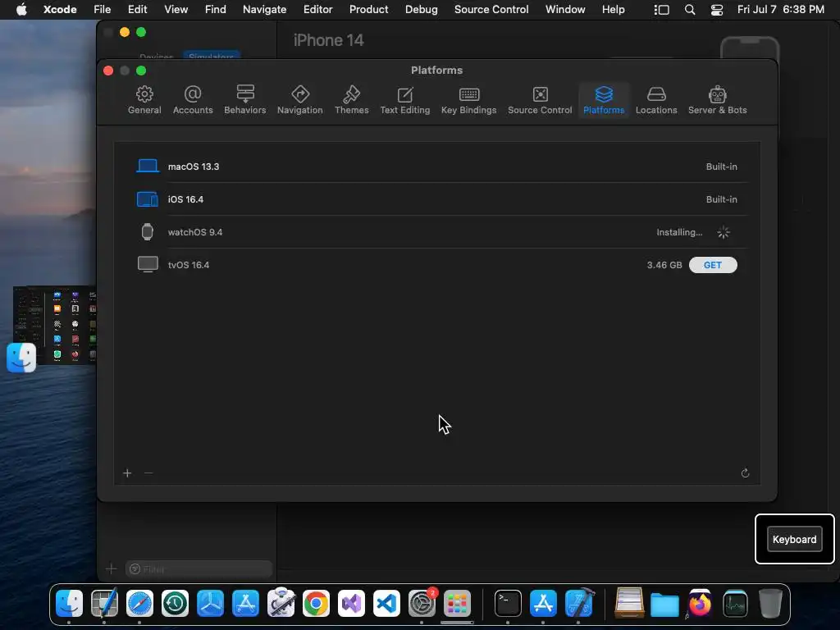The image size is (840, 630).
Task: Click the date and time in menu bar
Action: pyautogui.click(x=781, y=10)
